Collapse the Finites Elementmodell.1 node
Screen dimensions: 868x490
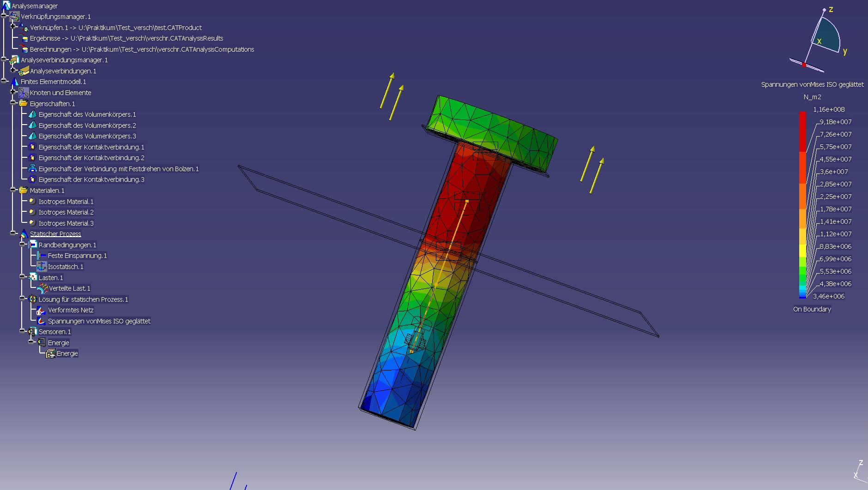(4, 81)
